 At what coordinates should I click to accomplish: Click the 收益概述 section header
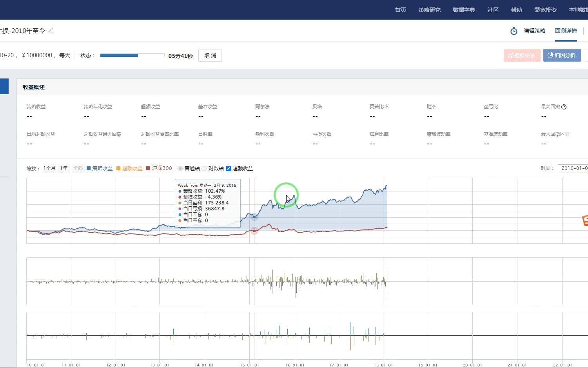[x=34, y=87]
